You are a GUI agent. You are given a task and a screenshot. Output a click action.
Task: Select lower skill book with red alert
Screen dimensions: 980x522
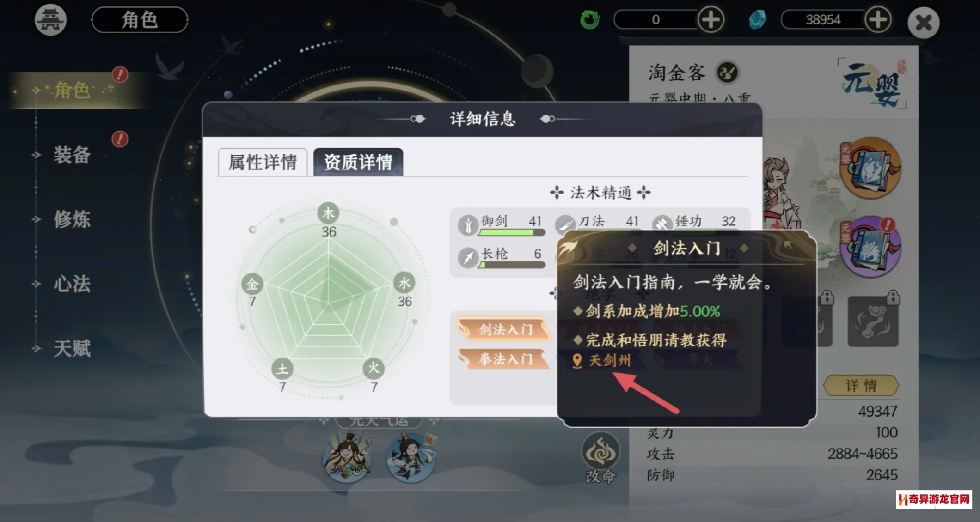click(x=871, y=247)
